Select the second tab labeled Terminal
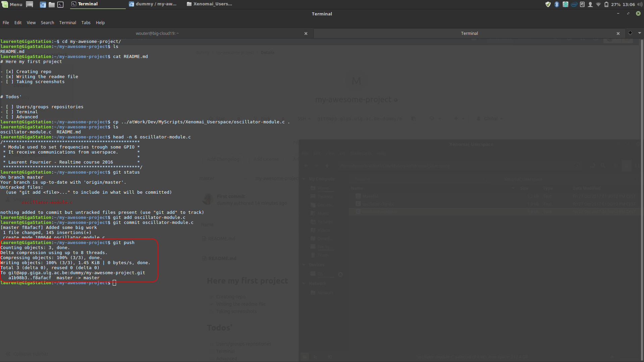 click(469, 33)
